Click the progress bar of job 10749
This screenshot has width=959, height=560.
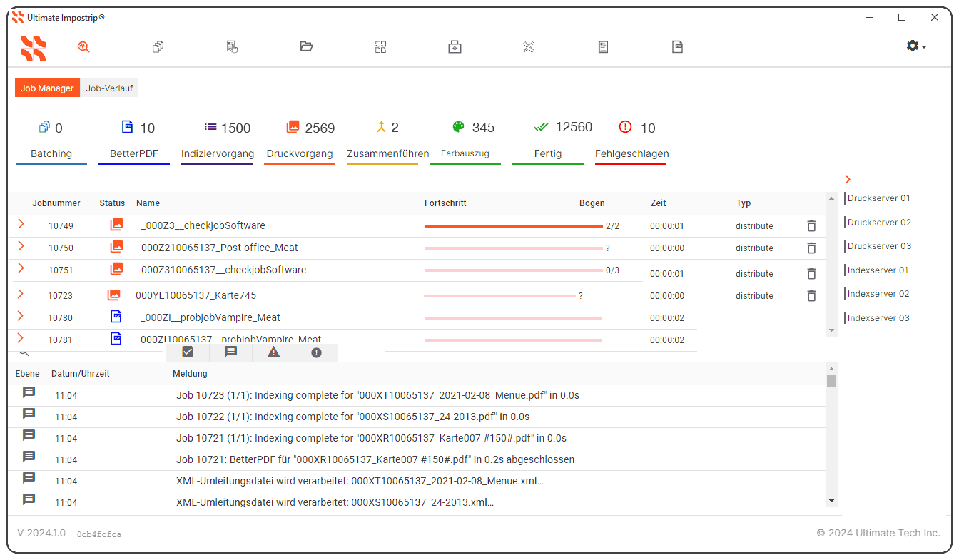(514, 225)
